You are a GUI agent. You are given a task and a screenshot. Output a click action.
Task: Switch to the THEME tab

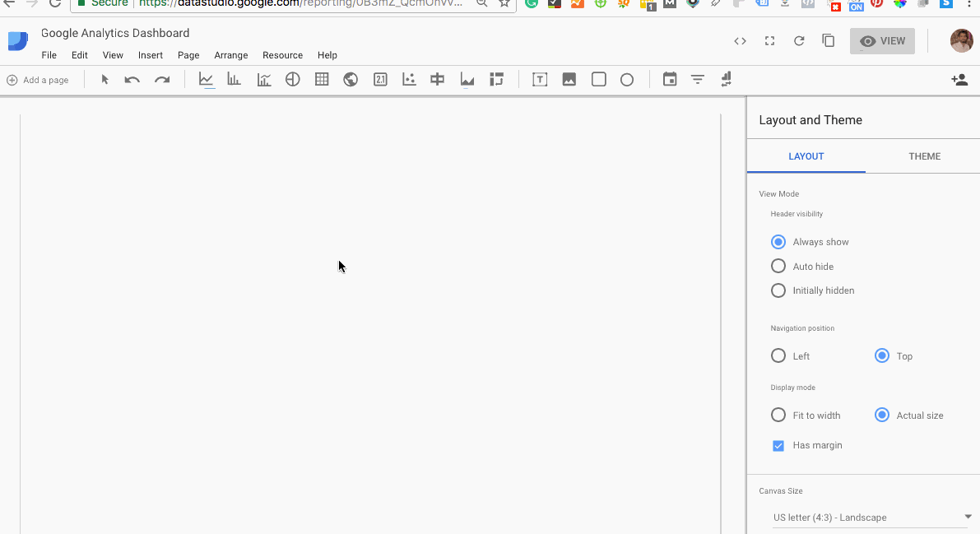pos(924,156)
